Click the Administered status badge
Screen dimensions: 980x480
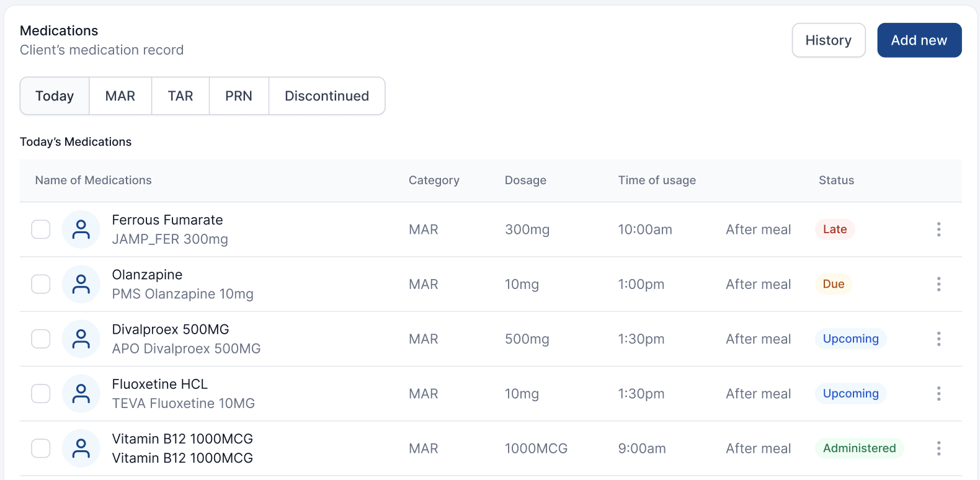(x=859, y=448)
